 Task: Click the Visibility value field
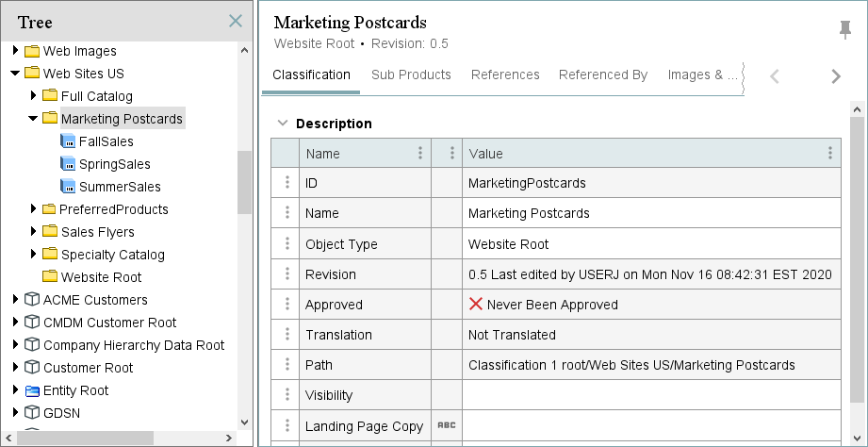(650, 395)
